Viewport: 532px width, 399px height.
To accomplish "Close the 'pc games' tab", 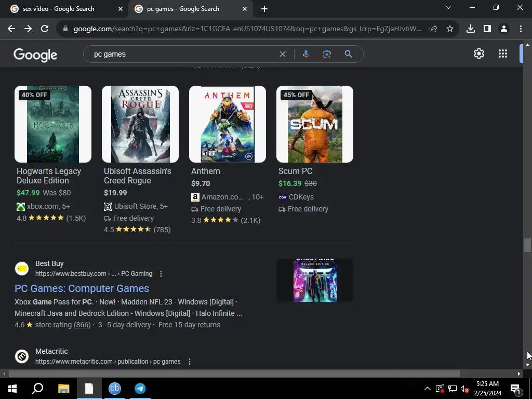I will [x=245, y=9].
